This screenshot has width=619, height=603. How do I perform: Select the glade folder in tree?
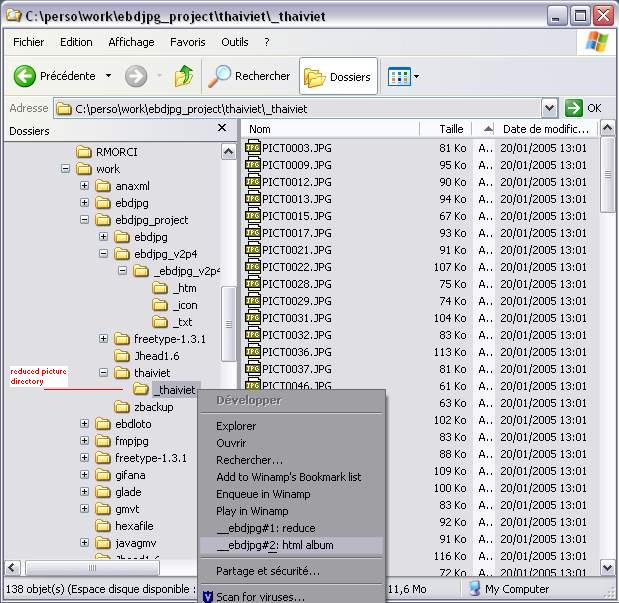tap(128, 492)
